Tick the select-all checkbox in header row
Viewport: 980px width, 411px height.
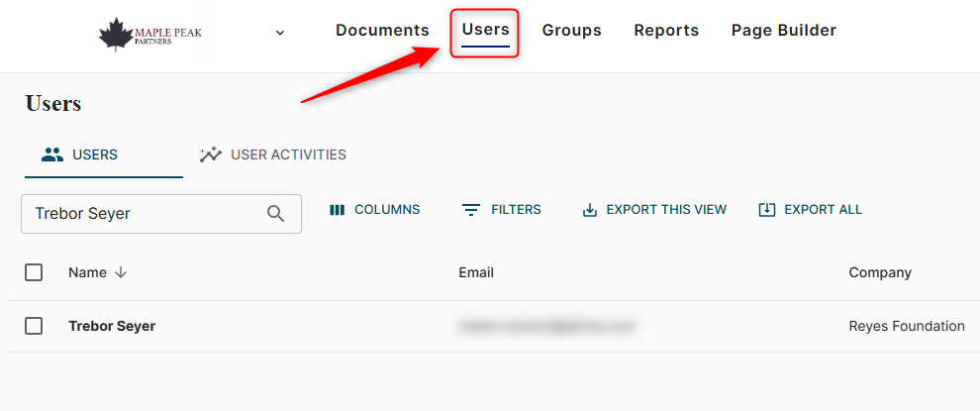pos(34,272)
